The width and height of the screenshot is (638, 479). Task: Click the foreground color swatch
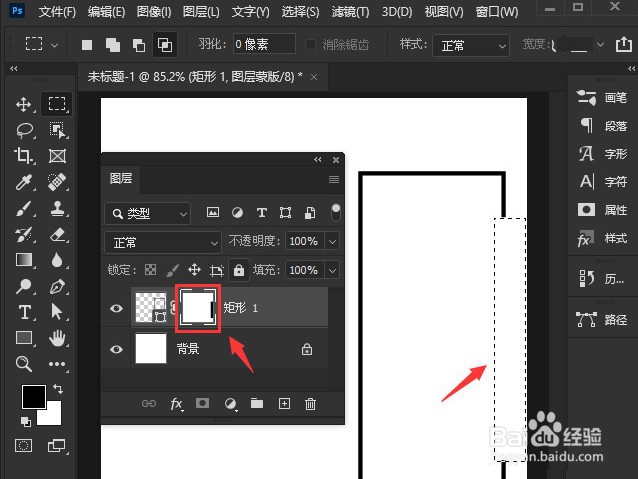33,397
